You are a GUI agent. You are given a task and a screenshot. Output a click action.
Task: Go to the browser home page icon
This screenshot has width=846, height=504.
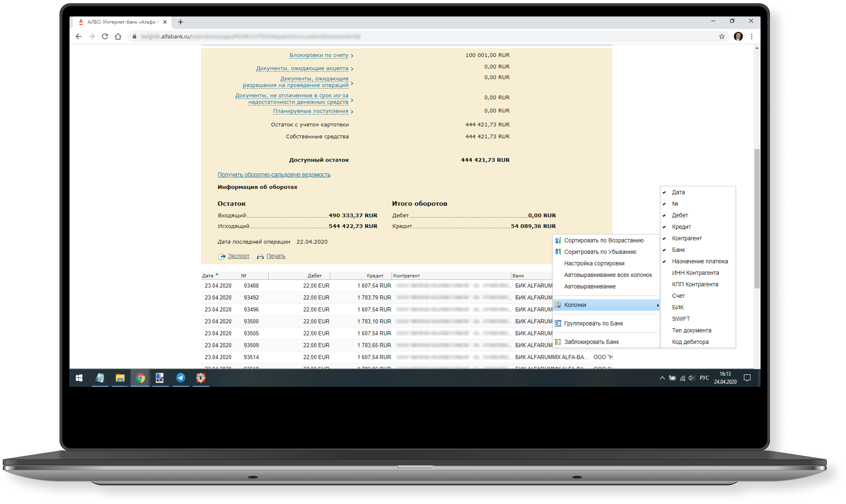click(x=118, y=36)
